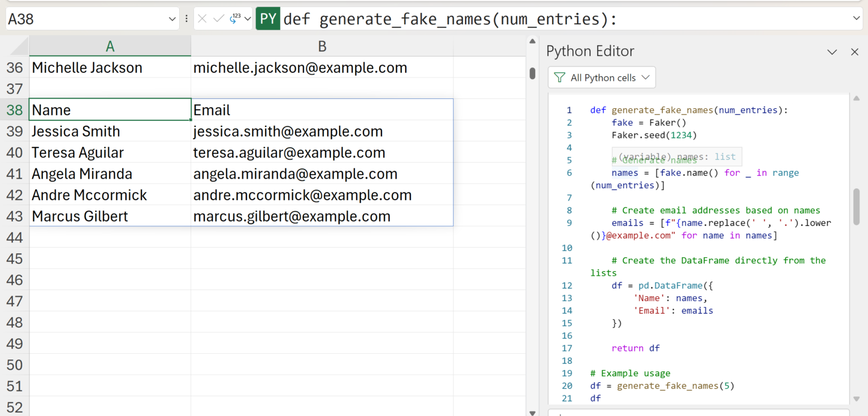Click the checkmark to commit formula

219,19
